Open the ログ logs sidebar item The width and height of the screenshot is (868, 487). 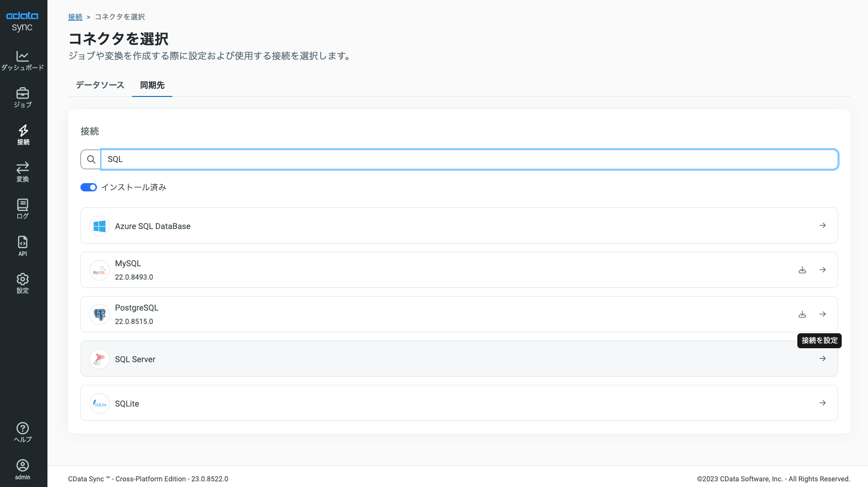23,209
